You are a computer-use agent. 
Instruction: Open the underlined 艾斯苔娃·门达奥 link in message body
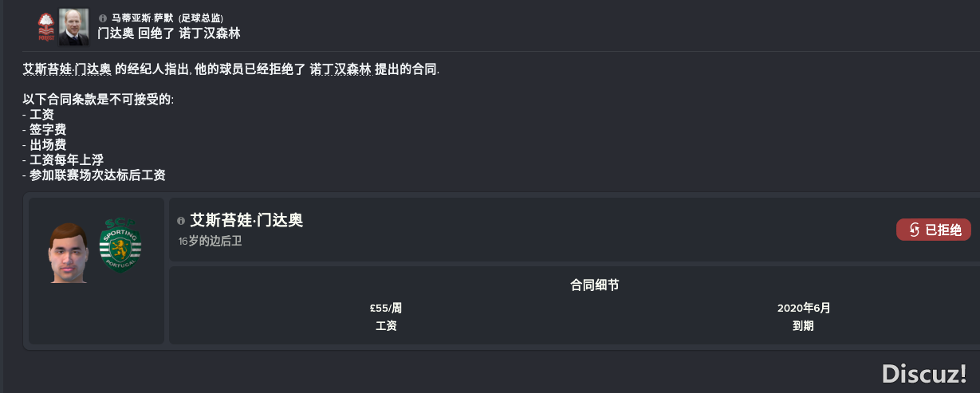[x=67, y=69]
